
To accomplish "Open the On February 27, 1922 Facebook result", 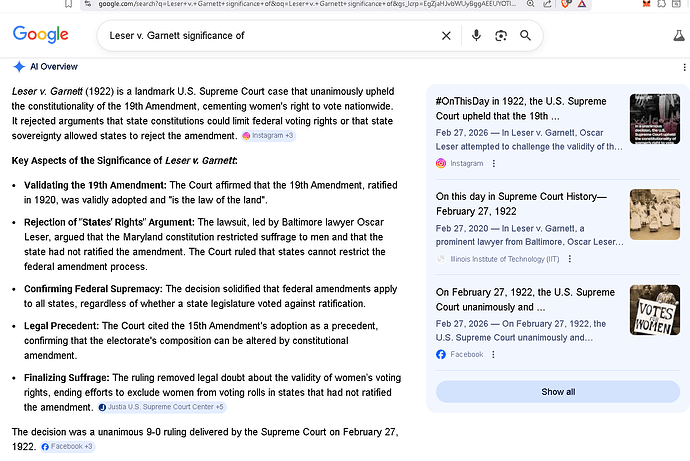I will click(525, 298).
